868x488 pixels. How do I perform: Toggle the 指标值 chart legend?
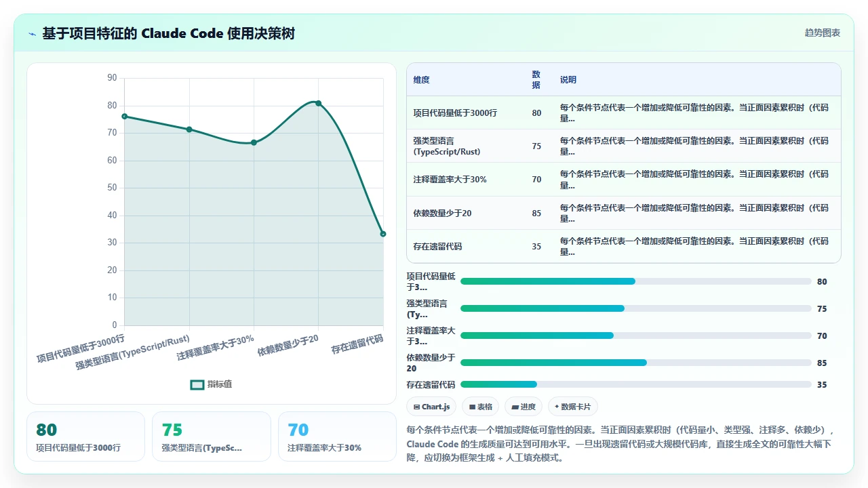(212, 384)
